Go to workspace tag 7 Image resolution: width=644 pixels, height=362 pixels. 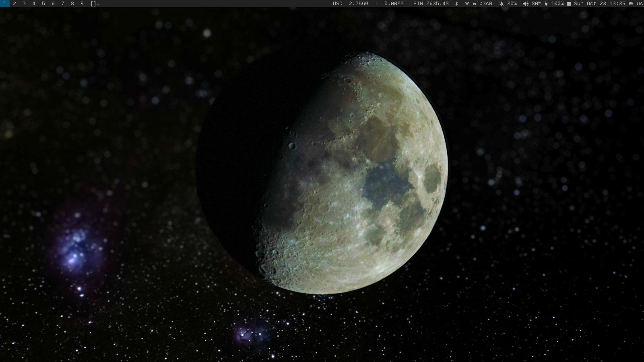point(63,4)
